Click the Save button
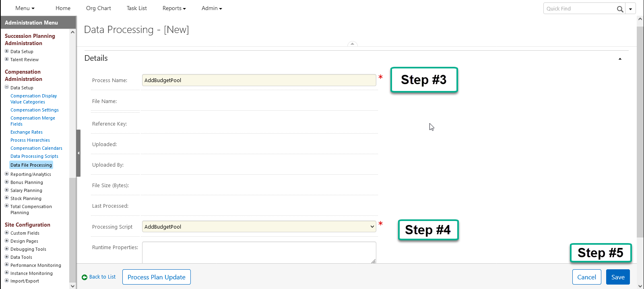644x289 pixels. point(618,277)
